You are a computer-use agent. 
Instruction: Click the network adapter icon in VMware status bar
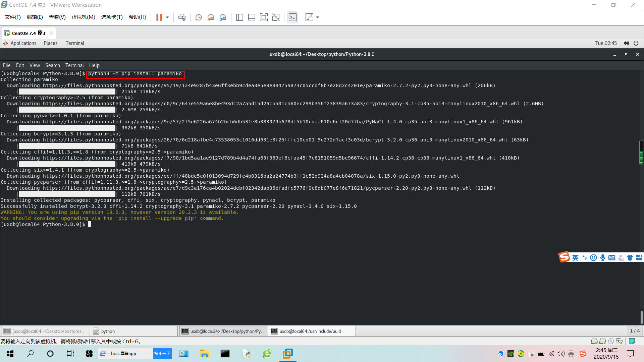(x=620, y=341)
